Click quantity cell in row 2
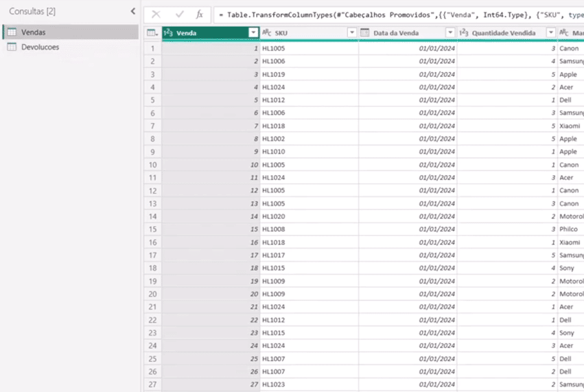Screen dimensions: 584x392 pos(507,61)
